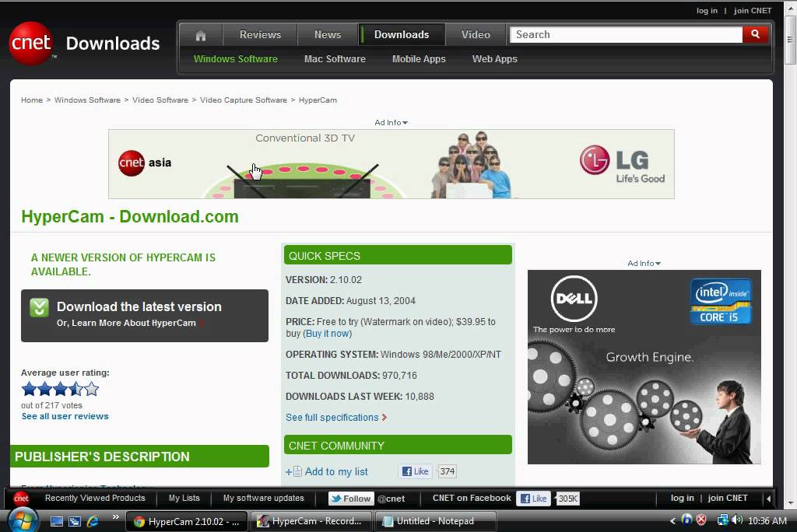
Task: Click the volume speaker tray icon
Action: coord(738,520)
